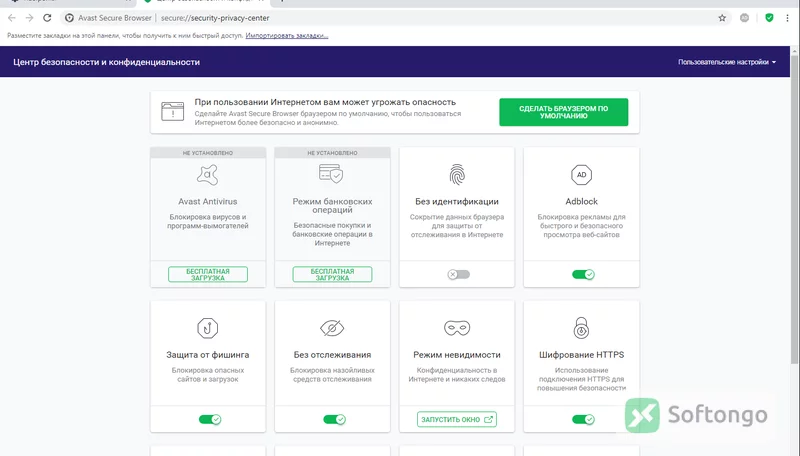Click the Adblock card title

(x=581, y=201)
